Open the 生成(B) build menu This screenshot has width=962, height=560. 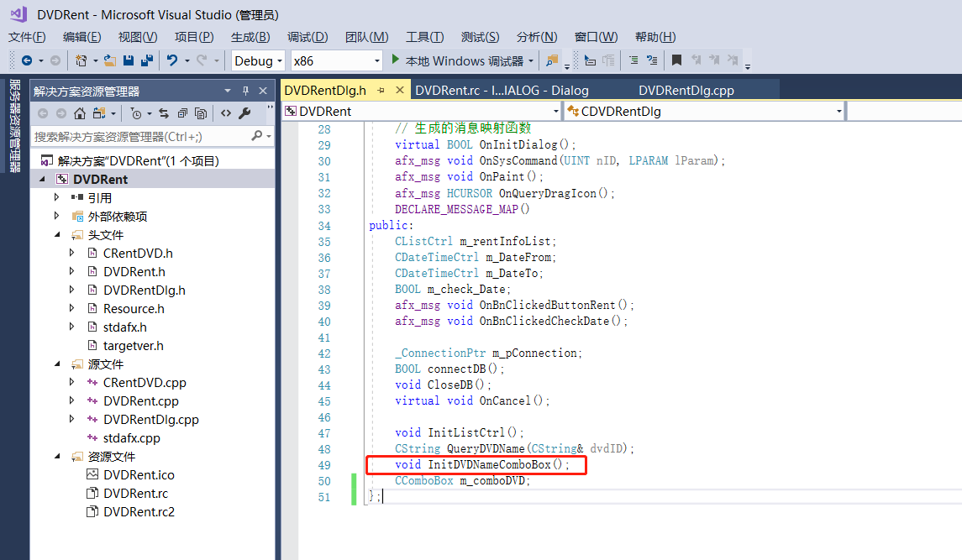(x=250, y=37)
